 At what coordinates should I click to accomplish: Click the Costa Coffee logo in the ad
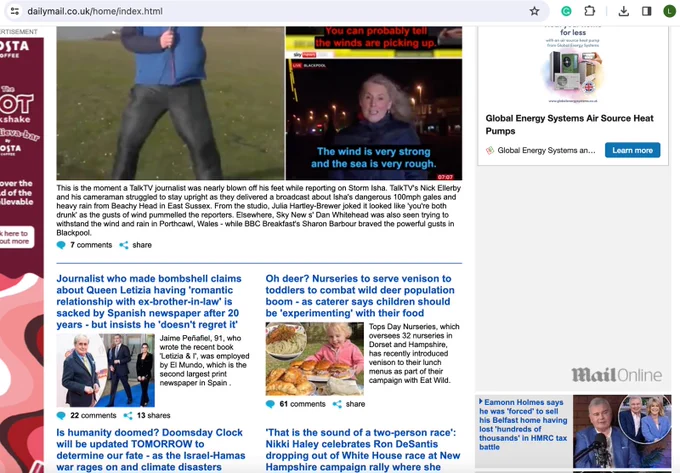coord(14,49)
